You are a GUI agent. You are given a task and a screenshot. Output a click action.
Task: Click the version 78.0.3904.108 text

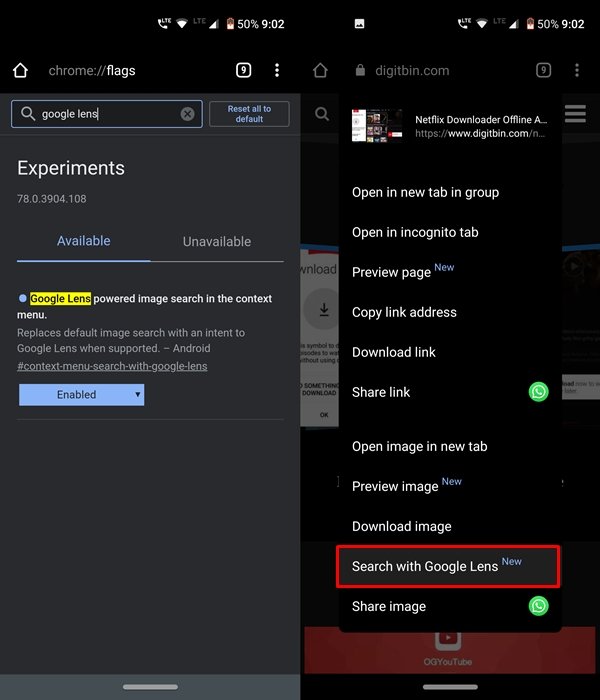tap(52, 199)
